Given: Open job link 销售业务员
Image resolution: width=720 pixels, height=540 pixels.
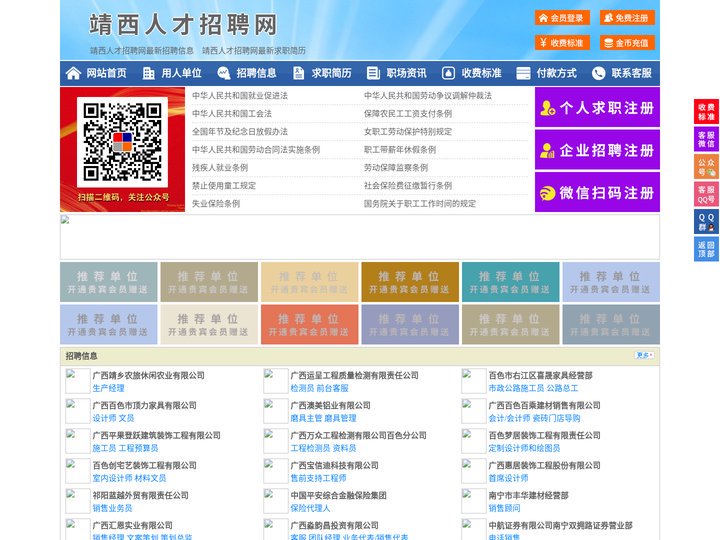Looking at the screenshot, I should coord(112,508).
